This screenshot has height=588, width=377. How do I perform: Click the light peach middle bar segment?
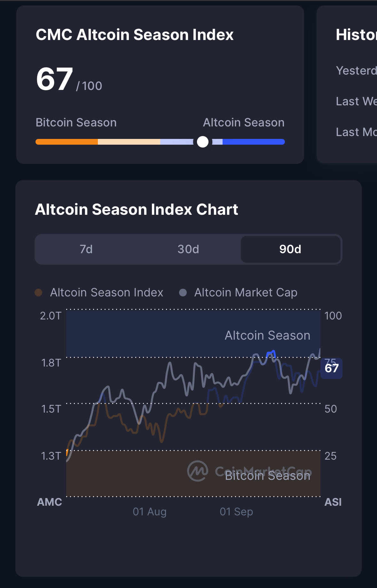point(129,142)
